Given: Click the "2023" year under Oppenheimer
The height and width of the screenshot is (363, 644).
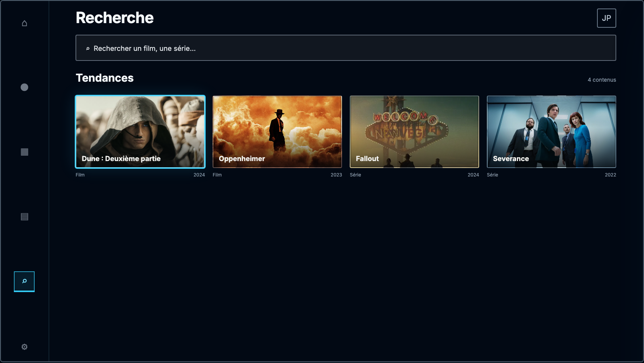Looking at the screenshot, I should coord(336,175).
